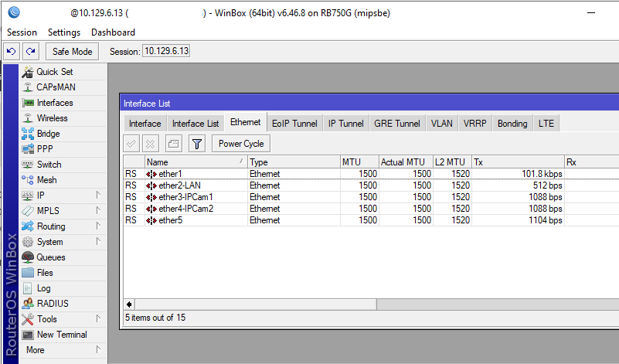Open the Switch menu
619x364 pixels.
(x=63, y=165)
